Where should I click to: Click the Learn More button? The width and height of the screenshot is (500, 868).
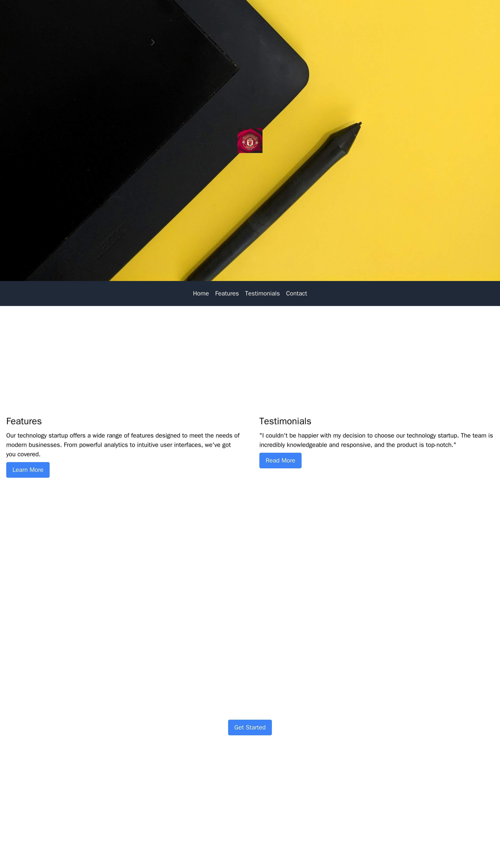tap(28, 470)
